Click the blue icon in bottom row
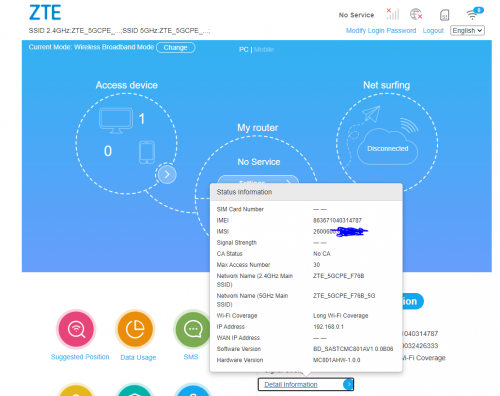Screen dimensions: 500x396 tap(193, 389)
